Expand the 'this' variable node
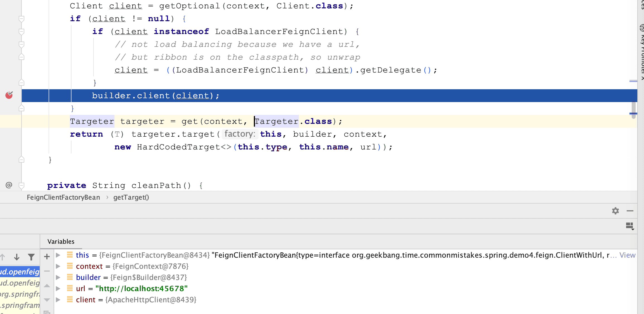The height and width of the screenshot is (314, 644). [58, 255]
